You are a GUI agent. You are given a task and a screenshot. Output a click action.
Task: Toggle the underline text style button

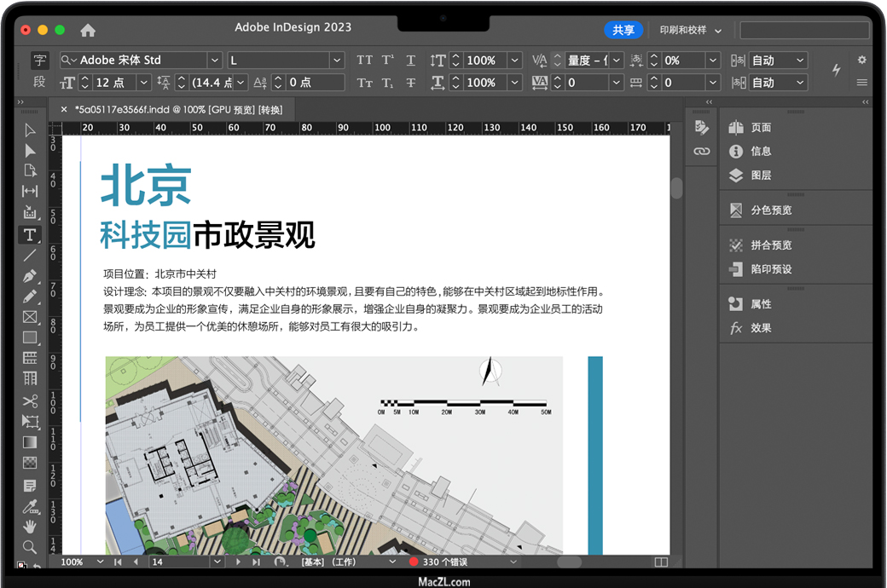[411, 61]
